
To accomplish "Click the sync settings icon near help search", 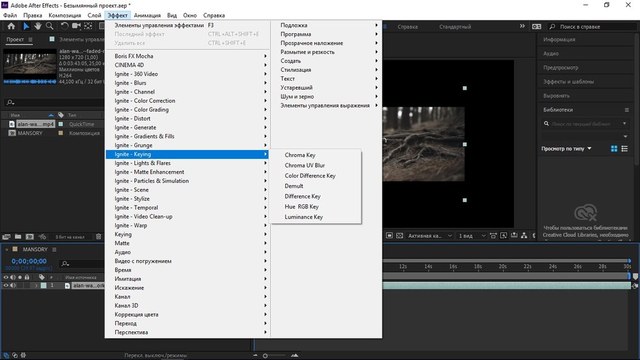I will coord(536,27).
